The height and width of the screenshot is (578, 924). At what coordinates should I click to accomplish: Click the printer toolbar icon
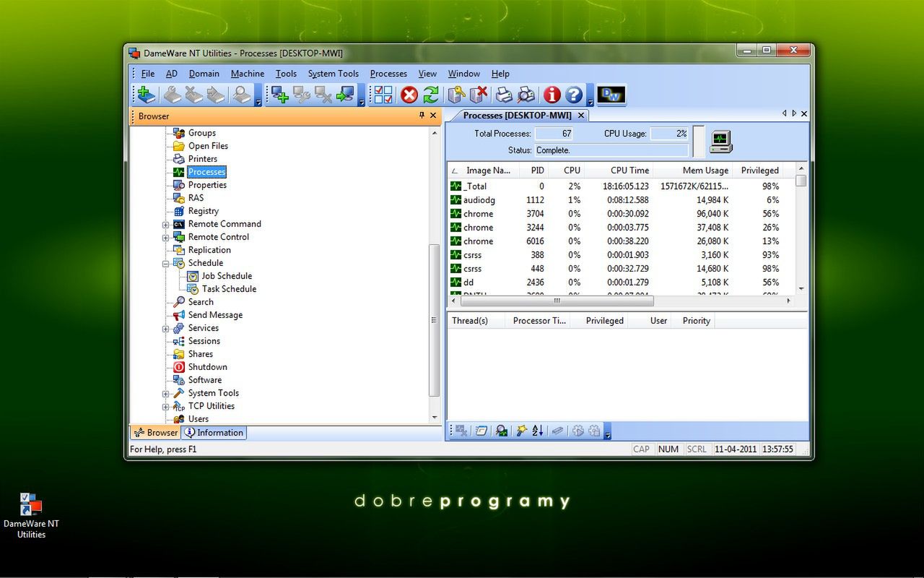pos(504,95)
